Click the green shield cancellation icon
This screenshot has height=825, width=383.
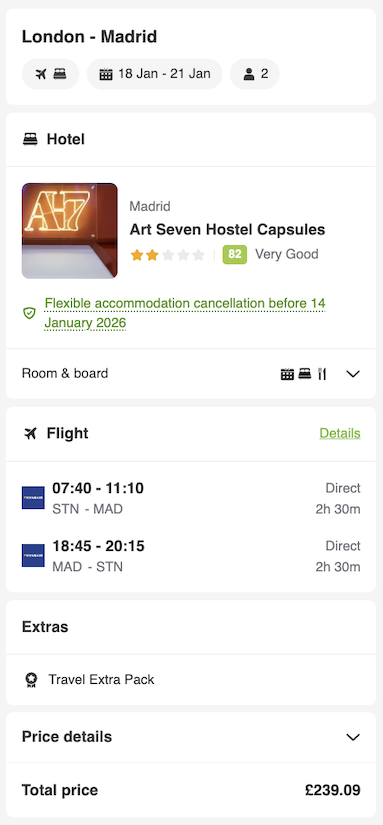tap(29, 313)
